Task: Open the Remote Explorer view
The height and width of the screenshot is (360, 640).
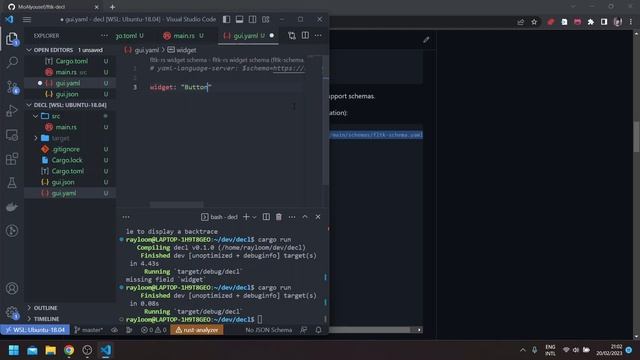Action: pyautogui.click(x=12, y=135)
